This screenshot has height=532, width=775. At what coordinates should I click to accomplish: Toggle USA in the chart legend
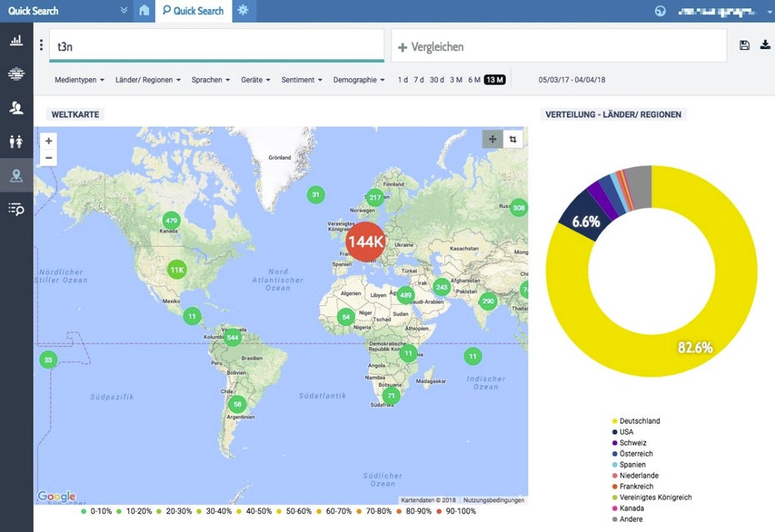(622, 432)
